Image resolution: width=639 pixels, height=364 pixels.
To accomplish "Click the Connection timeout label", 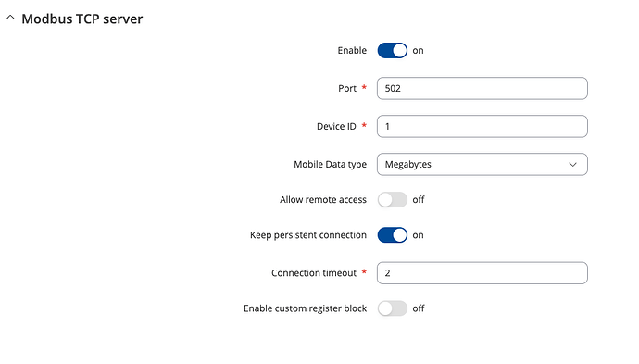I will pos(314,273).
